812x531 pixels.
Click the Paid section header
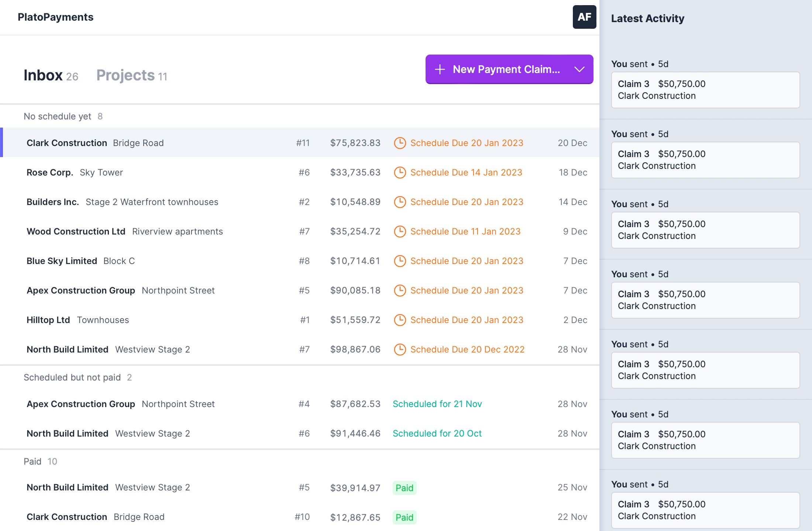(40, 462)
